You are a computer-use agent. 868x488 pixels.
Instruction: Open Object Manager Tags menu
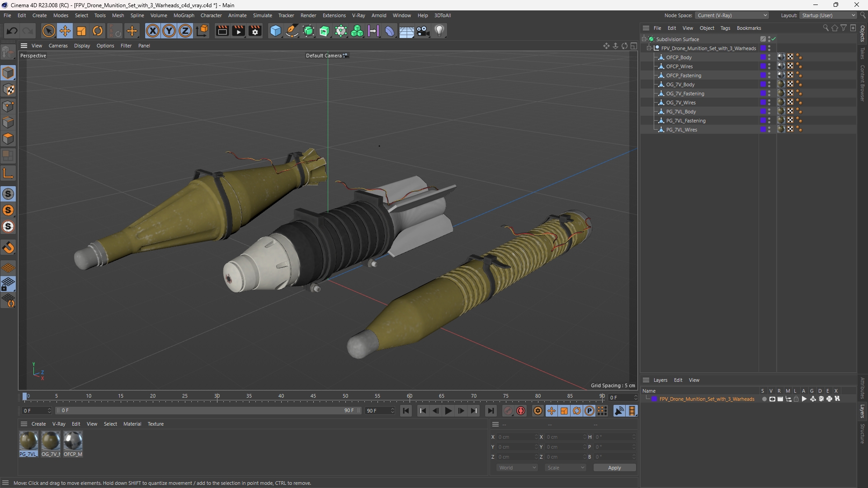click(725, 28)
